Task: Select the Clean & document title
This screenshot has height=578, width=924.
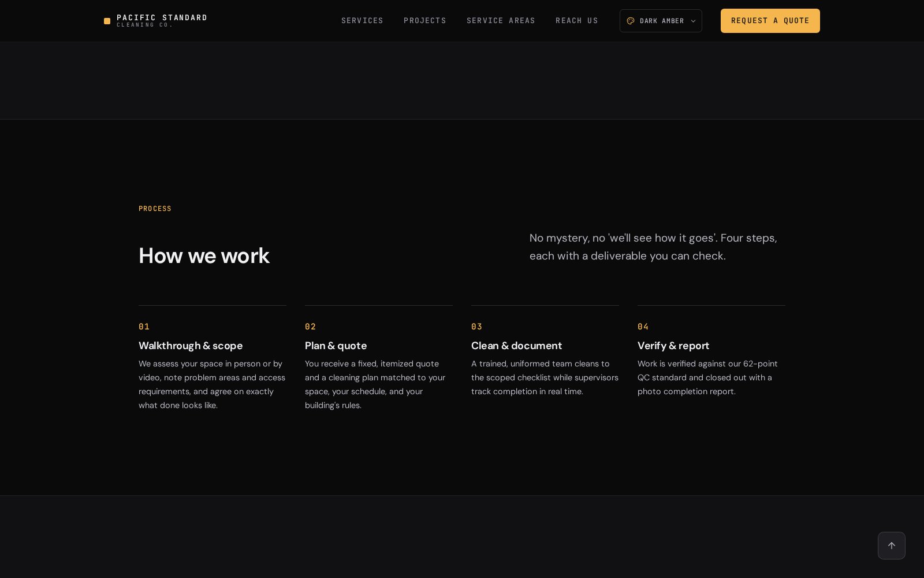Action: [516, 346]
